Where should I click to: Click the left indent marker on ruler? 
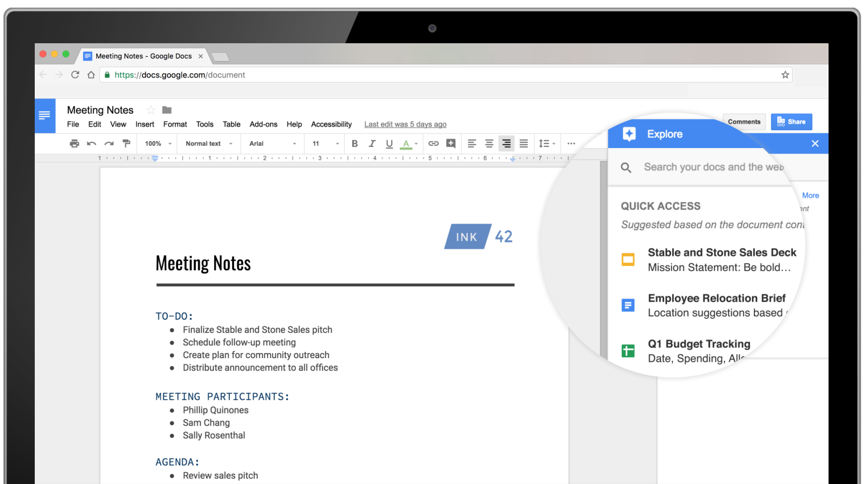(155, 158)
